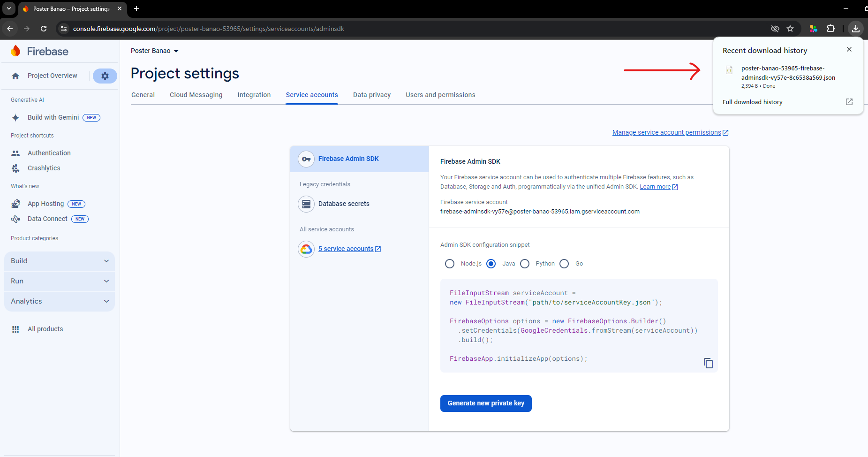Click the browser downloads toolbar icon

click(856, 29)
